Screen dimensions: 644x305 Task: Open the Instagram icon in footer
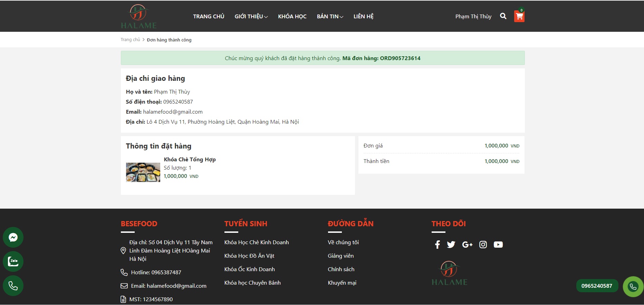click(x=483, y=245)
